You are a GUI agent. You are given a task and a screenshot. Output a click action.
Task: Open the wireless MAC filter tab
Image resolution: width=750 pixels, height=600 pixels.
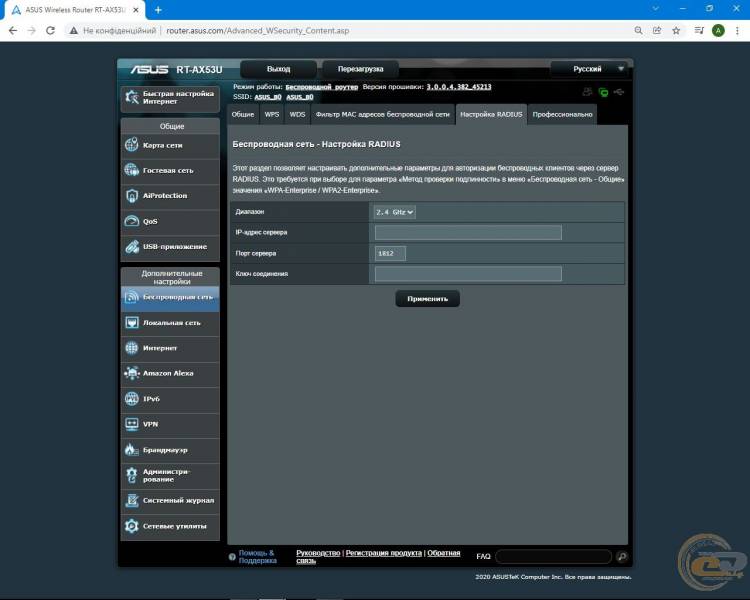click(x=383, y=114)
